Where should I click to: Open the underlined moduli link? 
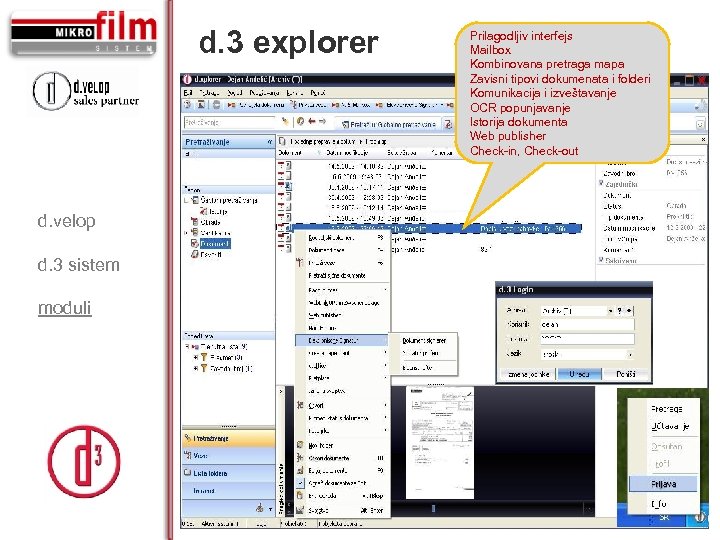[65, 308]
